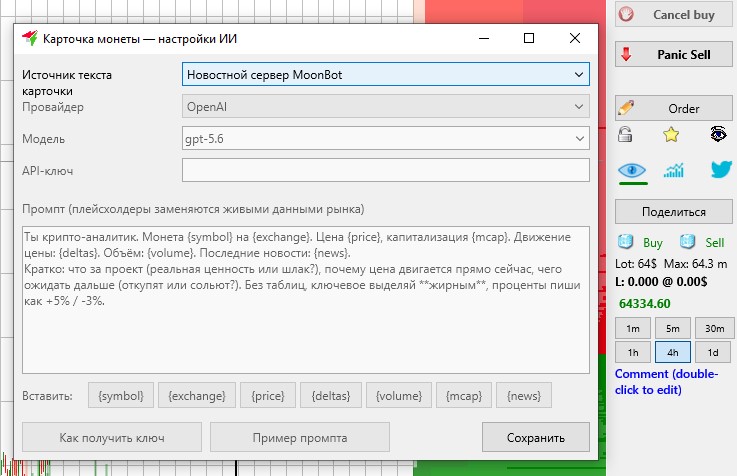The height and width of the screenshot is (476, 737).
Task: Click the Пример промпта button
Action: point(300,437)
